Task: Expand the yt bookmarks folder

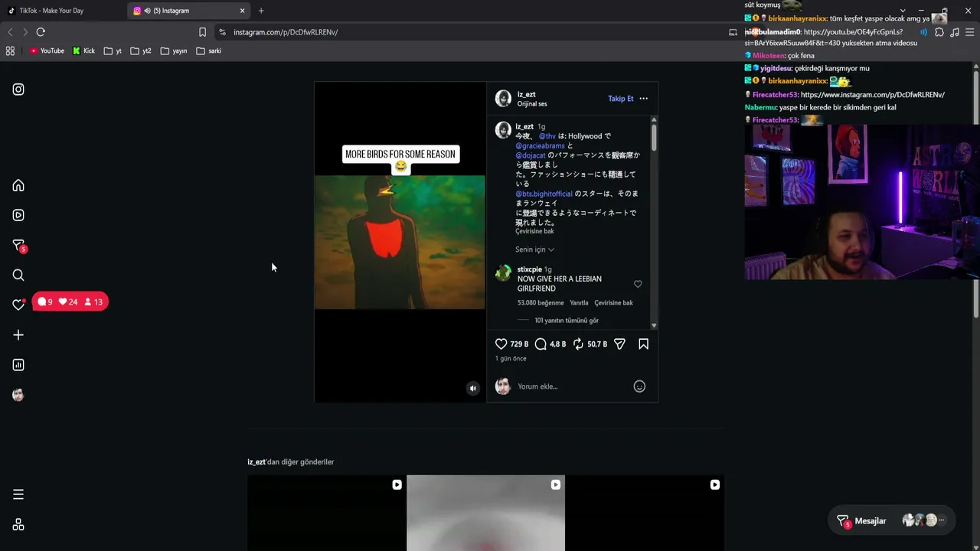Action: 113,51
